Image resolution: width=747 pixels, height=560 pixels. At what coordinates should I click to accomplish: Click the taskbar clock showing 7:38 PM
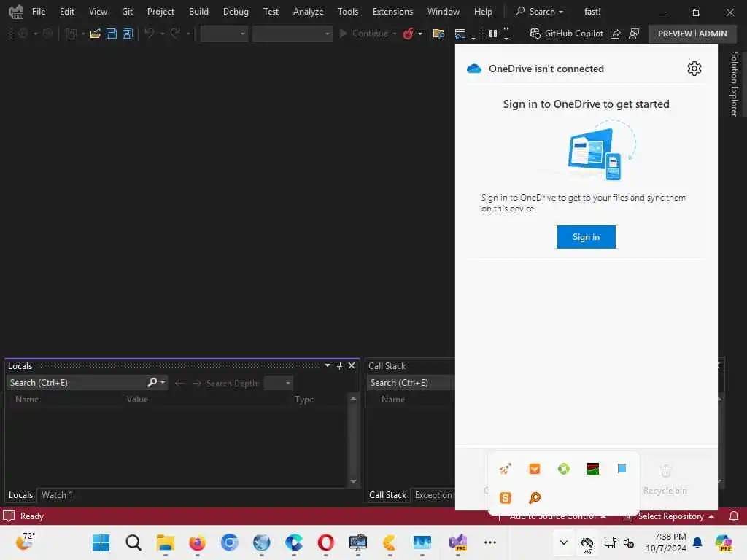[666, 542]
